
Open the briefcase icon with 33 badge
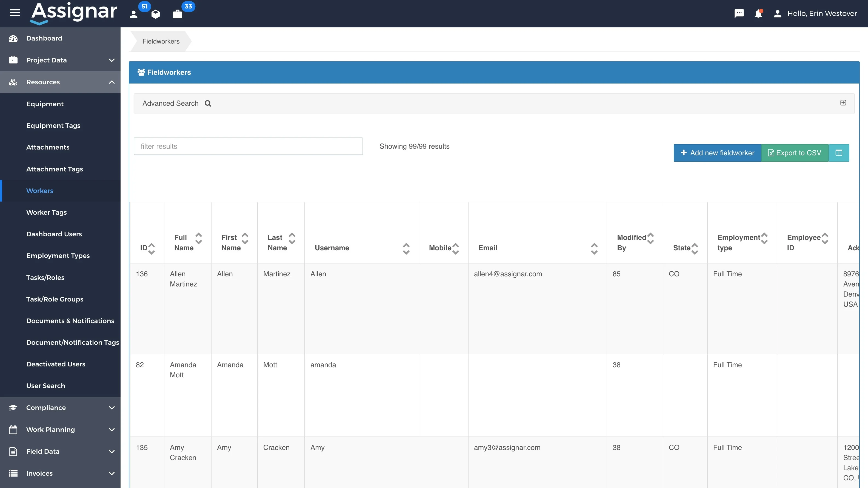[178, 14]
